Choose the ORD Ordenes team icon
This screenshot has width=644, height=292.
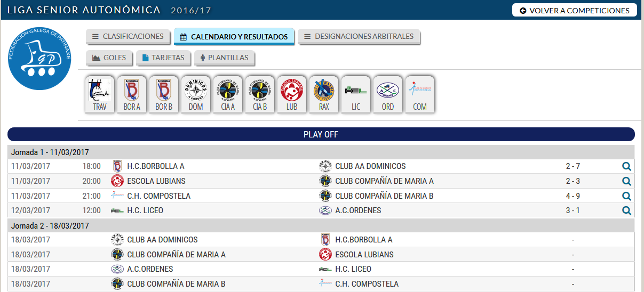coord(388,95)
